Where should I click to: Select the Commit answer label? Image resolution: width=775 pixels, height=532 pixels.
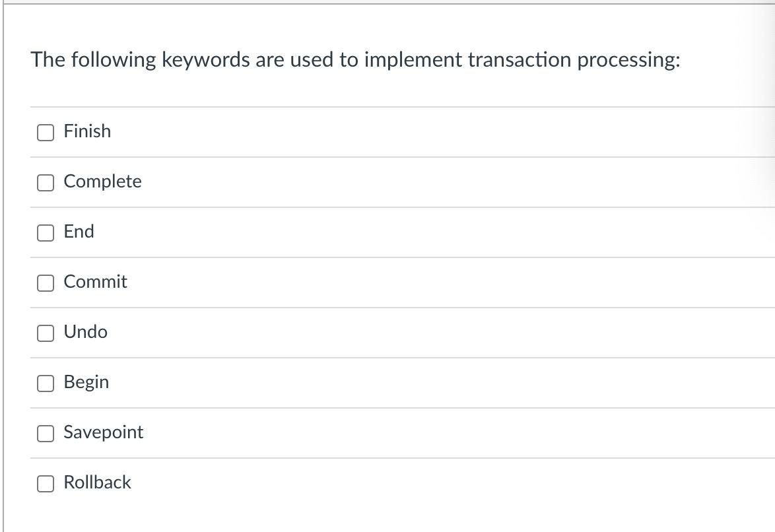tap(95, 282)
